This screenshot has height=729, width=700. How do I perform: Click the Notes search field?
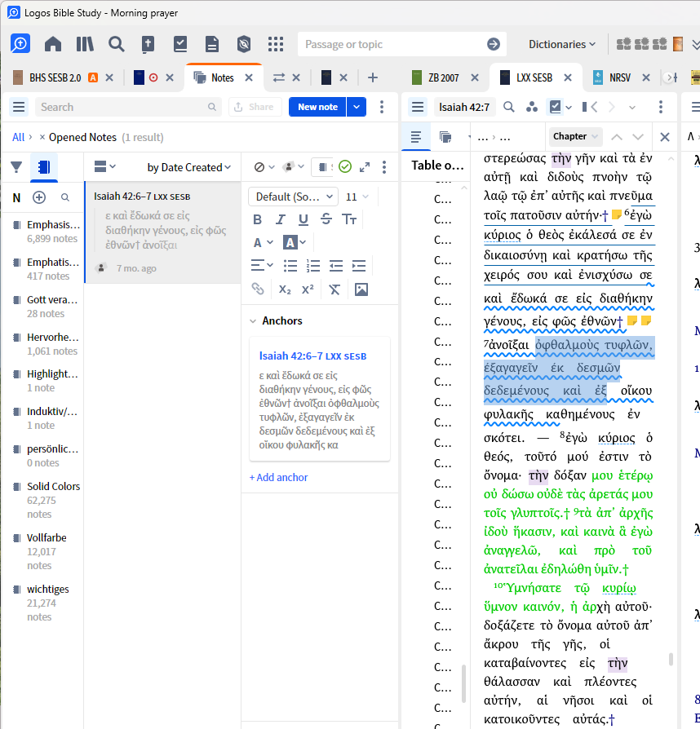128,107
